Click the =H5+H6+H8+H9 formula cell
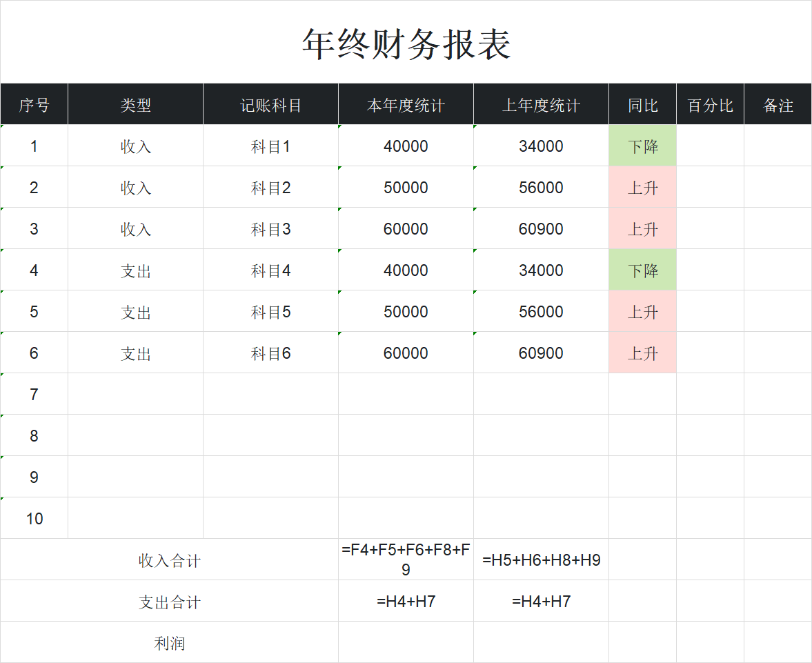This screenshot has height=663, width=812. click(541, 560)
